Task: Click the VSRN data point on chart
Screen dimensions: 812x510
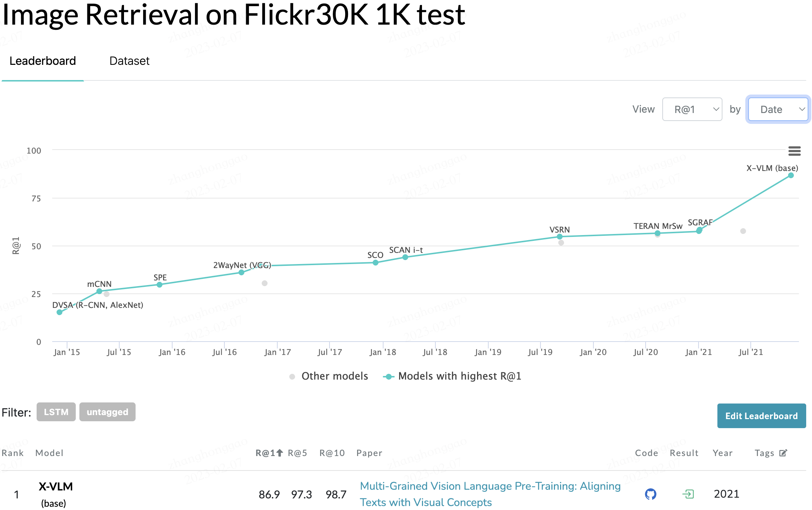Action: (560, 237)
